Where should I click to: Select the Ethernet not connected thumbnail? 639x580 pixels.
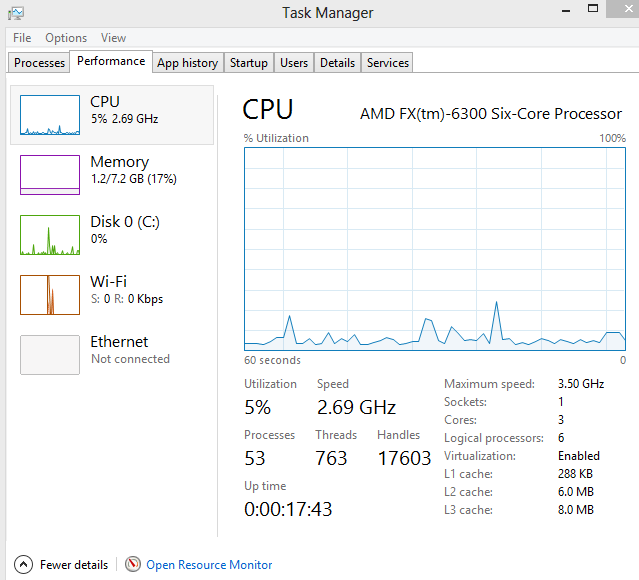click(50, 355)
